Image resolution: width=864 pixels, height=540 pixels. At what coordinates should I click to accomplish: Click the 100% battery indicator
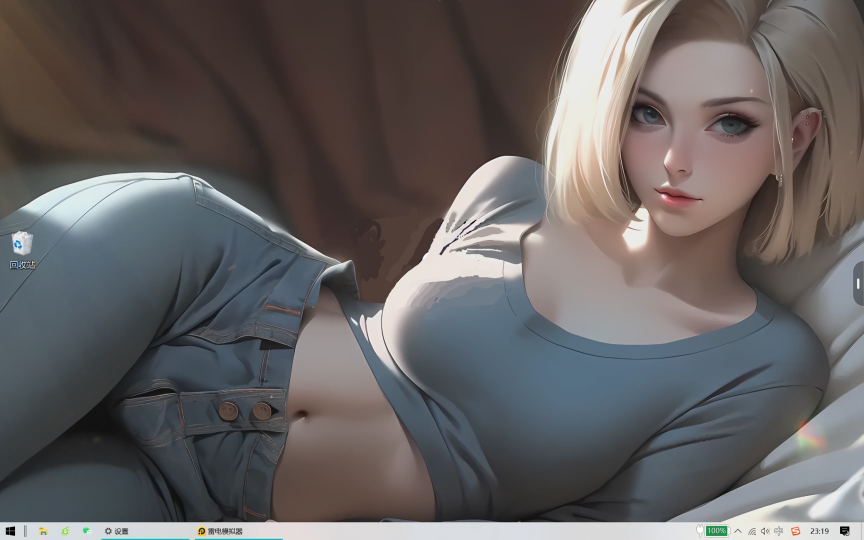coord(716,531)
